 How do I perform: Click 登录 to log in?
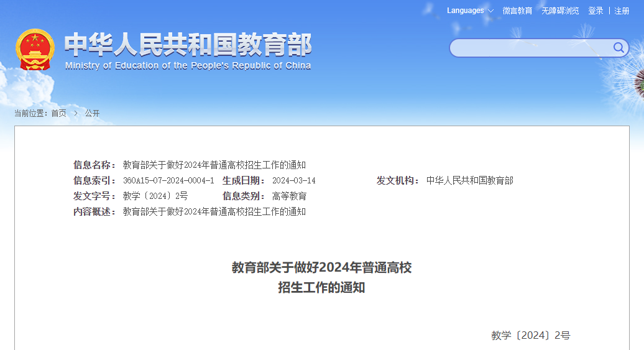coord(596,11)
